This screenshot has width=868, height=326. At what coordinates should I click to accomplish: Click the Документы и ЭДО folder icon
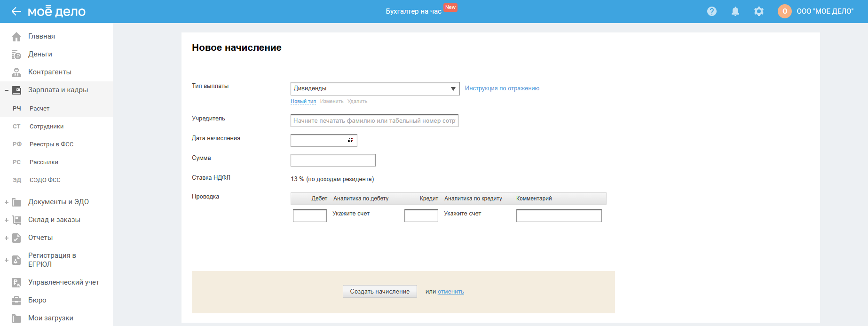coord(16,202)
